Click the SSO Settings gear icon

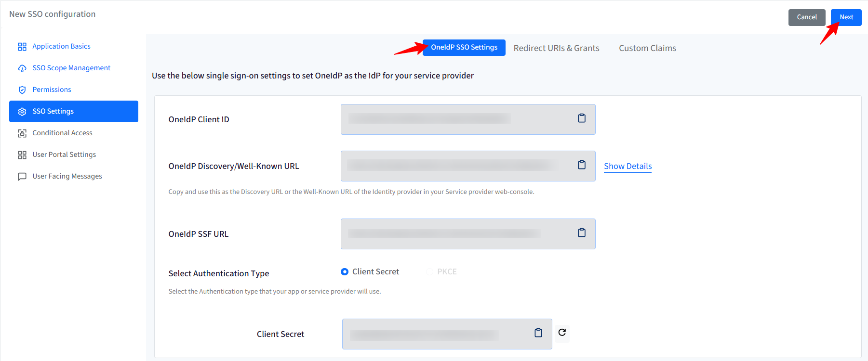coord(22,112)
